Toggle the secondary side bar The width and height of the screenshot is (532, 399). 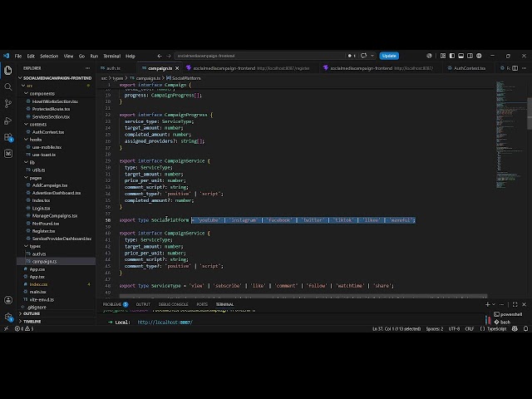[x=470, y=56]
